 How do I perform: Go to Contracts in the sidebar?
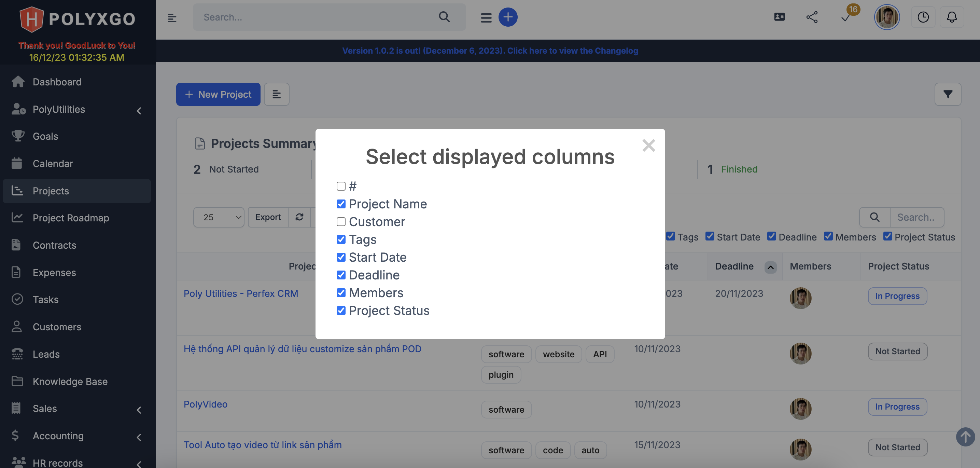pyautogui.click(x=54, y=245)
